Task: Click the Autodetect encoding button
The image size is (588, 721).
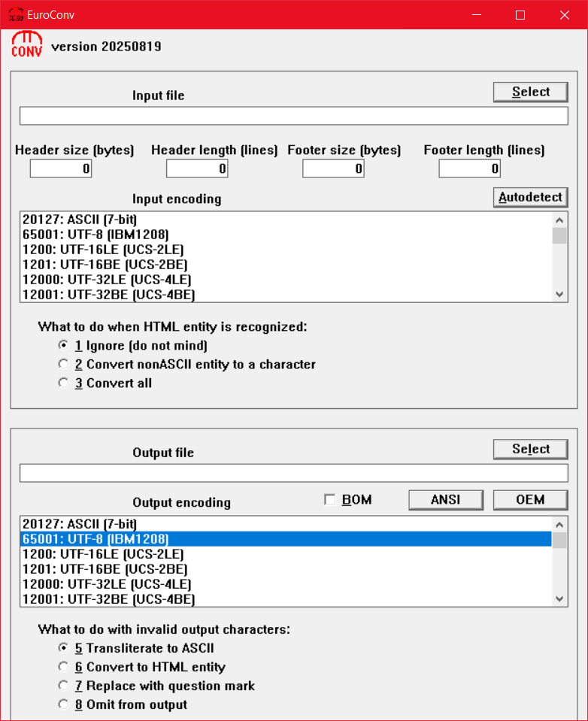Action: pos(530,198)
